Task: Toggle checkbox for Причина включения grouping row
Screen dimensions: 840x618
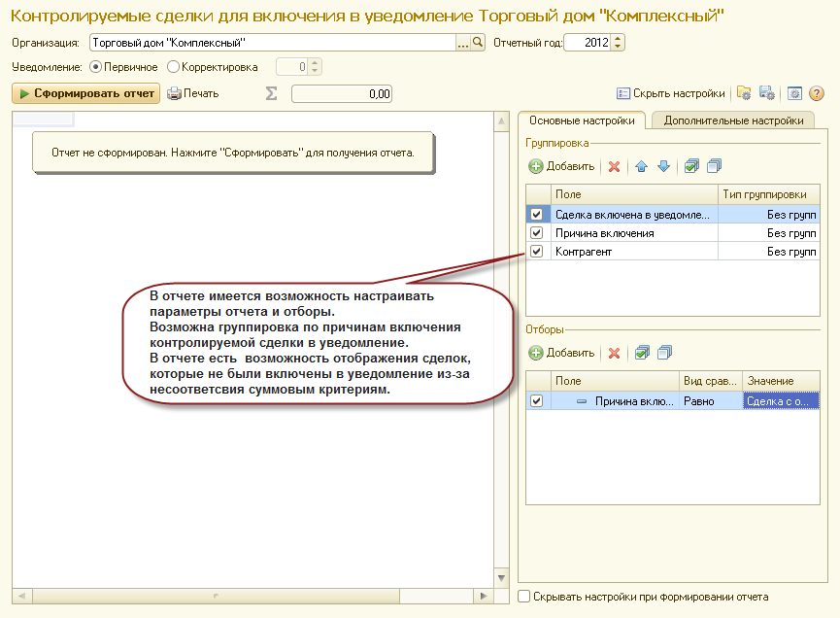Action: [x=536, y=232]
